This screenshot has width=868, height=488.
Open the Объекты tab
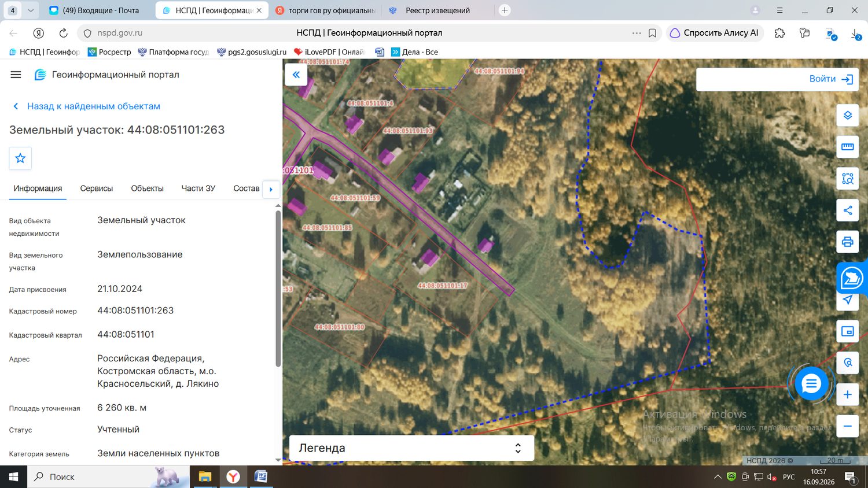147,188
